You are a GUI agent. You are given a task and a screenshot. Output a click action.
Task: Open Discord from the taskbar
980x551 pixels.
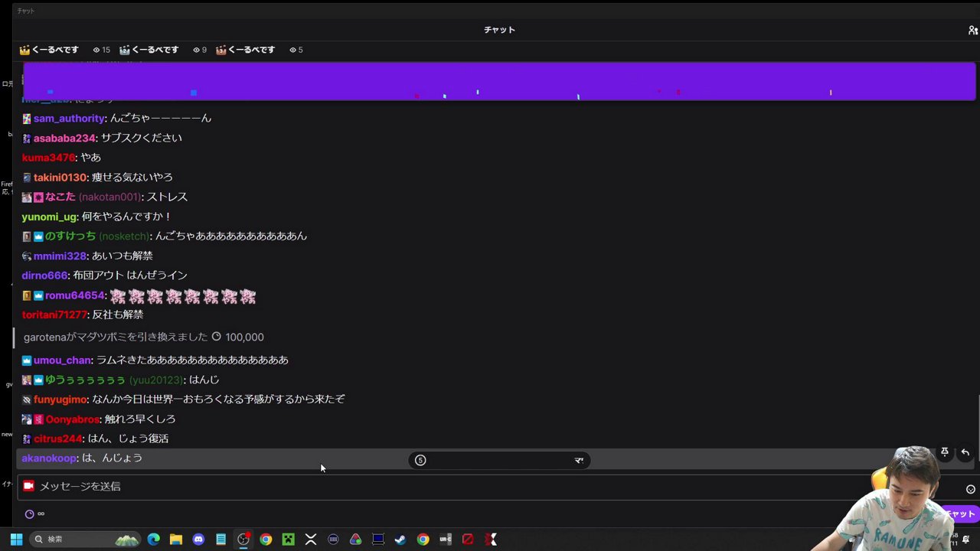(198, 540)
